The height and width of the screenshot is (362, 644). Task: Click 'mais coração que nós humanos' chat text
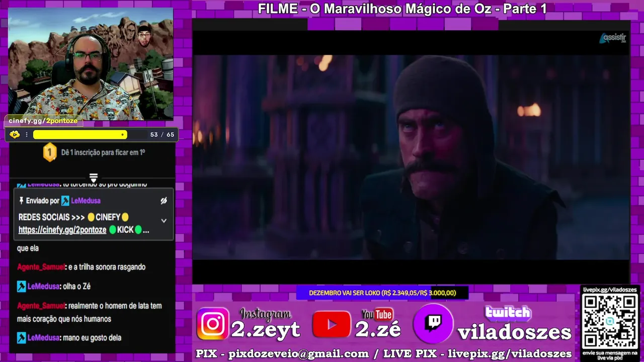(64, 319)
